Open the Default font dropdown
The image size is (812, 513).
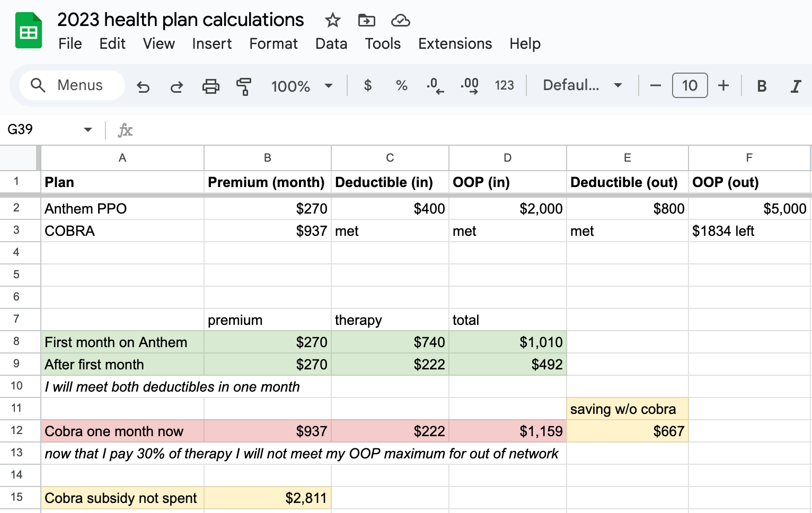[x=582, y=85]
